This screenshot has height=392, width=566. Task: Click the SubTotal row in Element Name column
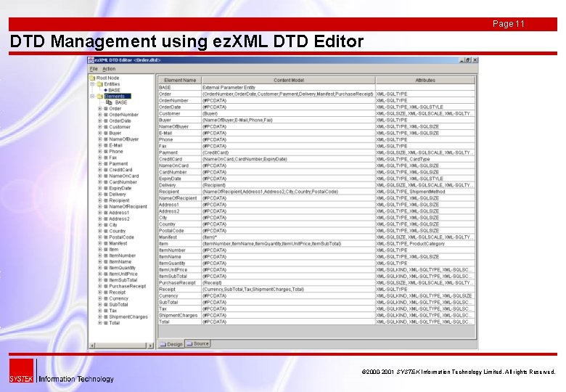click(180, 302)
